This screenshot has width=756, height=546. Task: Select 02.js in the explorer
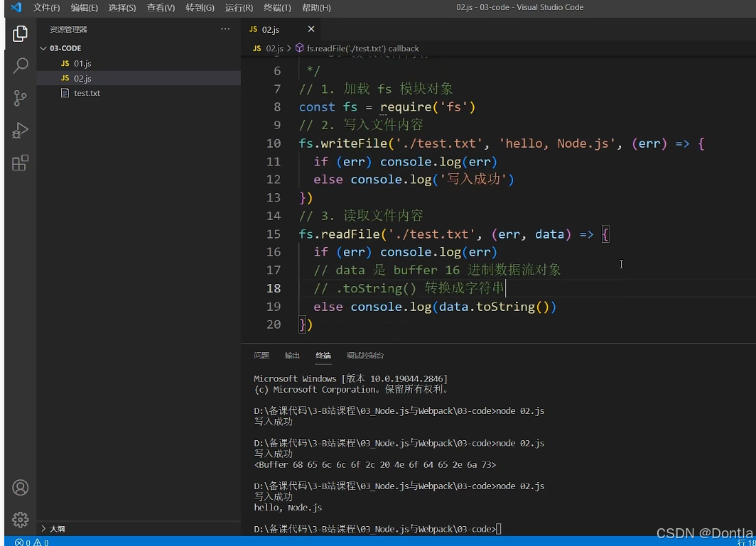pos(139,78)
